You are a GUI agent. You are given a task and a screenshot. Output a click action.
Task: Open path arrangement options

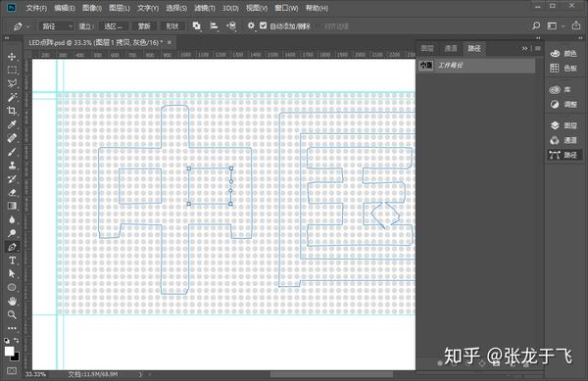point(231,25)
